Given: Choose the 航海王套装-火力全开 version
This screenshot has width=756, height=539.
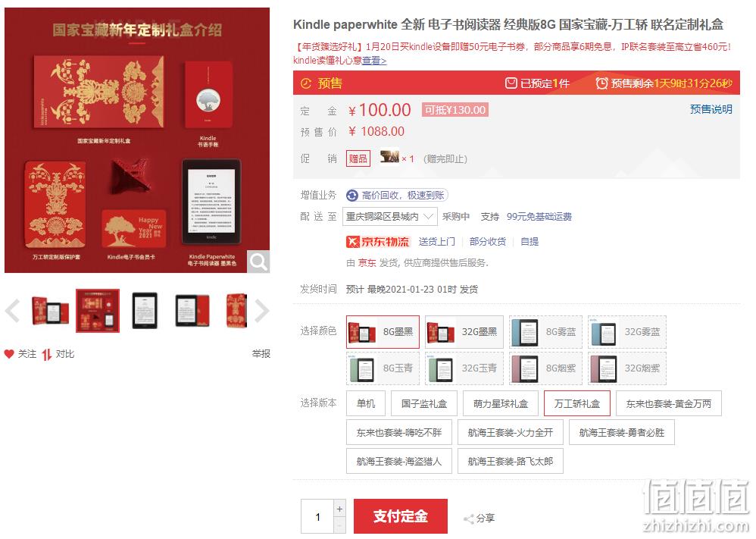Looking at the screenshot, I should click(510, 432).
